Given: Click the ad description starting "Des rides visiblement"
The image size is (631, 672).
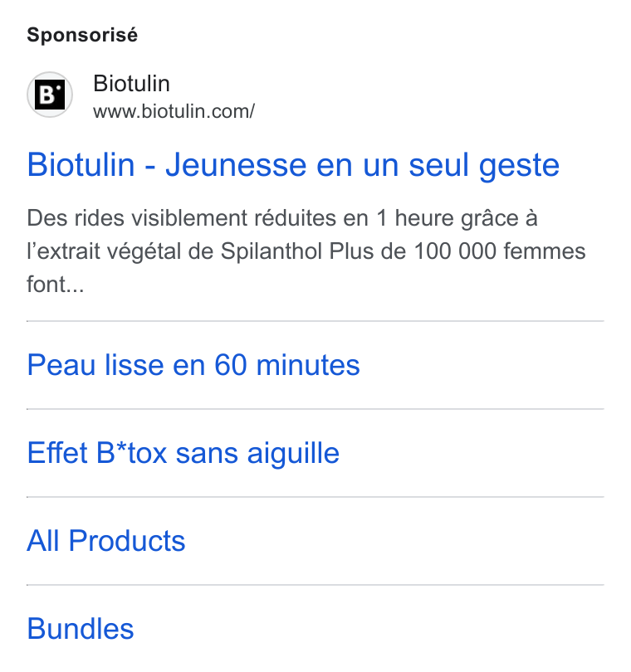Looking at the screenshot, I should pos(306,251).
